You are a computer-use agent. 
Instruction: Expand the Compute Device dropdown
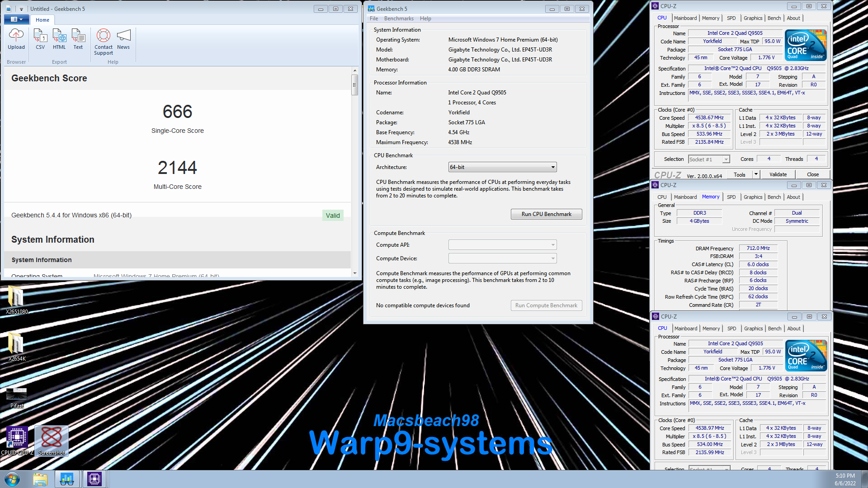(x=502, y=258)
